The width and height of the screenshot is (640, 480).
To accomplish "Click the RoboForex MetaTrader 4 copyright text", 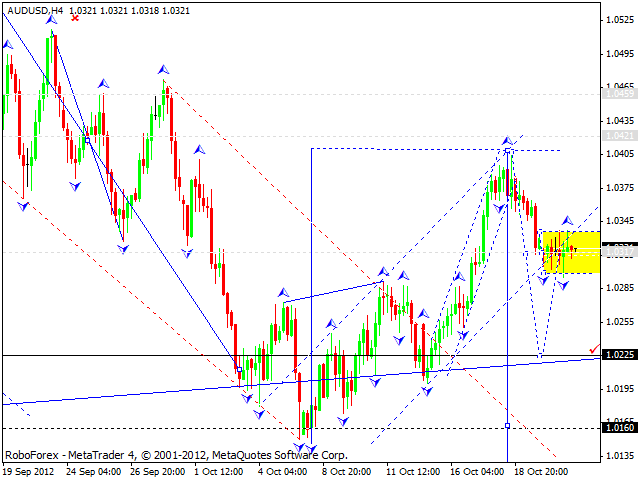I will (176, 455).
